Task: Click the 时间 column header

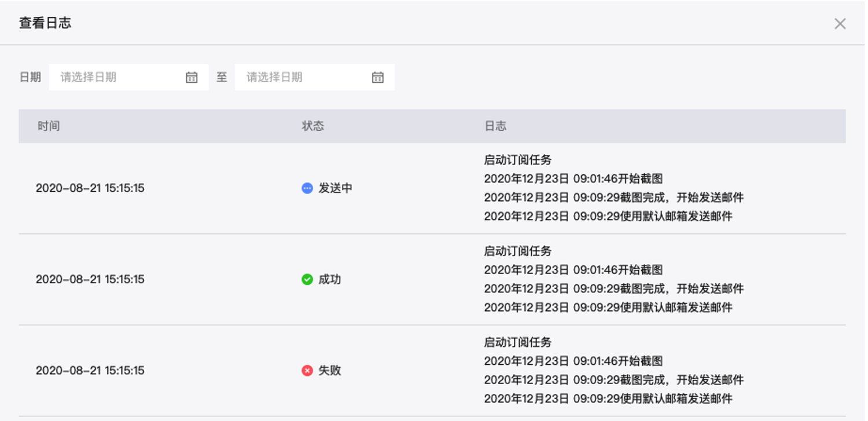Action: click(x=49, y=126)
